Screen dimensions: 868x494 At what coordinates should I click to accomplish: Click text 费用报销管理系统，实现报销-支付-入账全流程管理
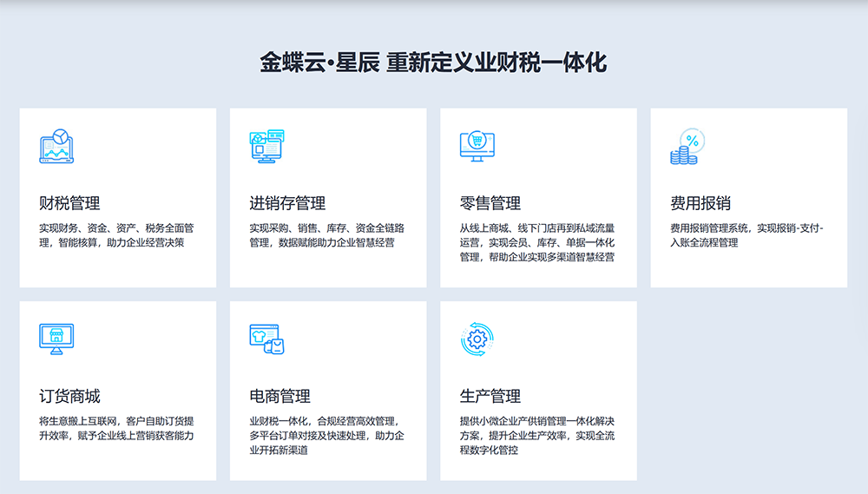pos(746,235)
